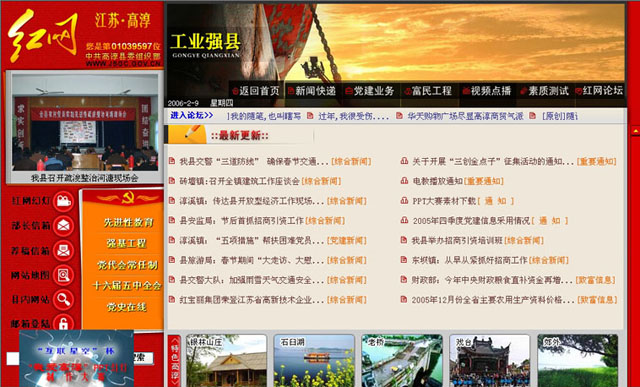Open the 石臼湖 scenery thumbnail
This screenshot has height=387, width=640.
point(314,360)
